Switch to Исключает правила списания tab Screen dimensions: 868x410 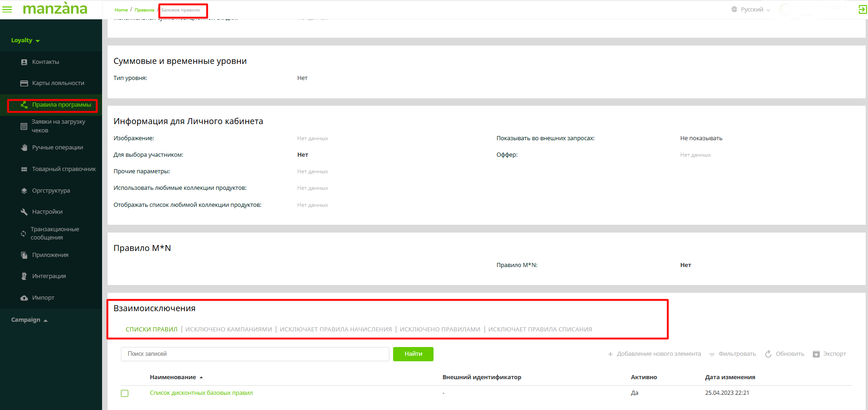pyautogui.click(x=540, y=330)
